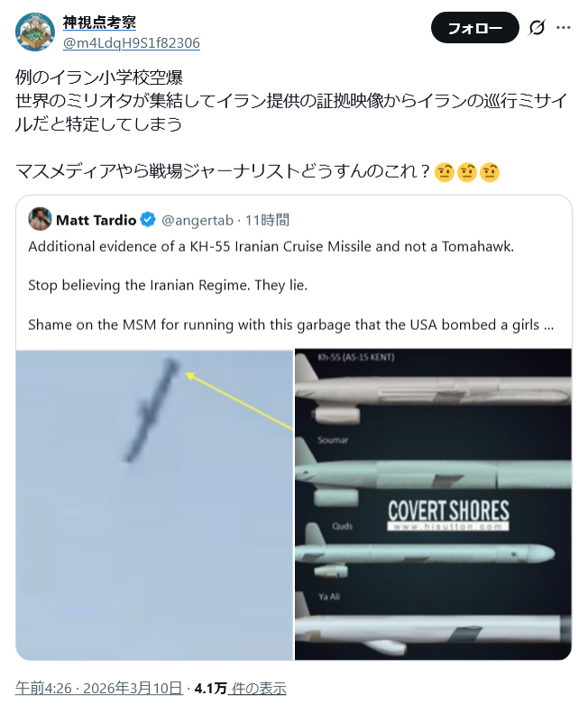Click the フォロー follow button
The width and height of the screenshot is (588, 713).
(x=474, y=28)
